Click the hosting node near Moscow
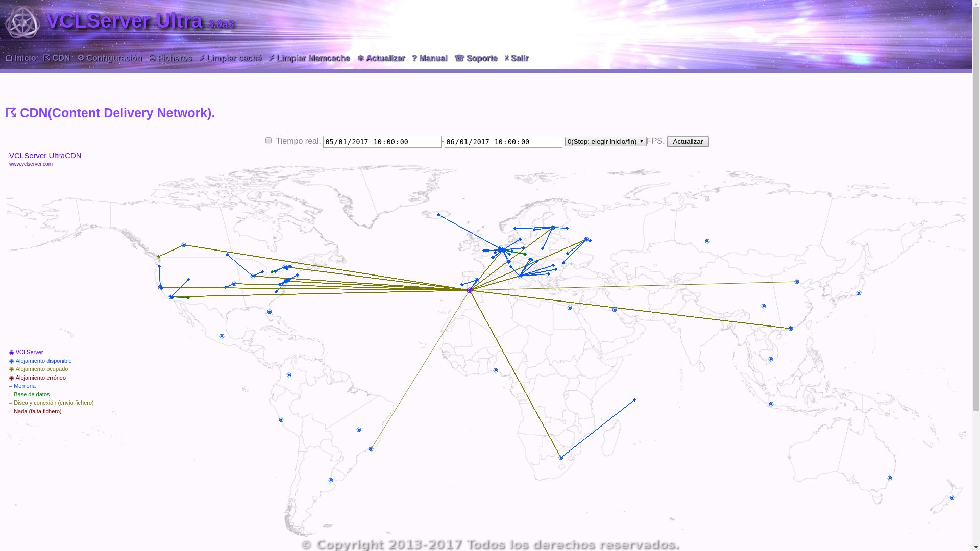Viewport: 980px width, 551px height. (x=586, y=239)
